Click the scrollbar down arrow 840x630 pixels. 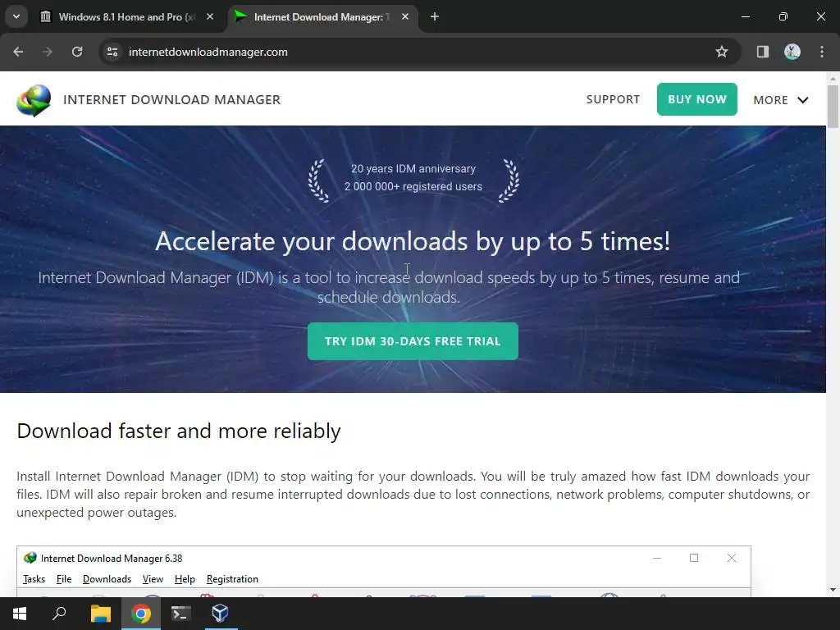tap(833, 590)
